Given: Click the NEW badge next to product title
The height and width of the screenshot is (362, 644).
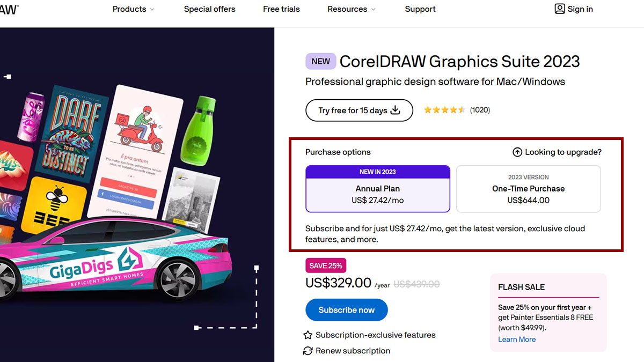Looking at the screenshot, I should click(x=320, y=61).
